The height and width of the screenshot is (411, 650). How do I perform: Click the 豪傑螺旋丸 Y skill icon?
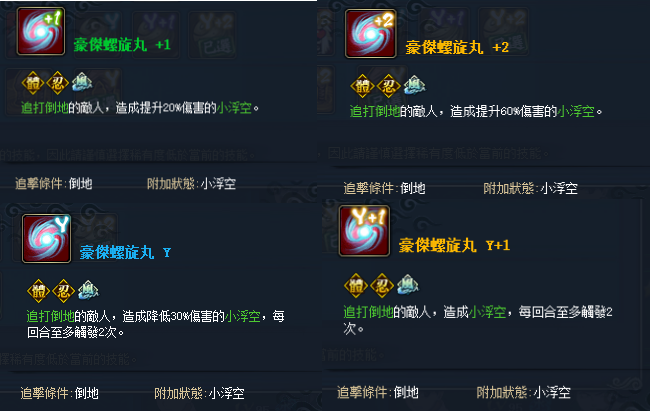[46, 238]
